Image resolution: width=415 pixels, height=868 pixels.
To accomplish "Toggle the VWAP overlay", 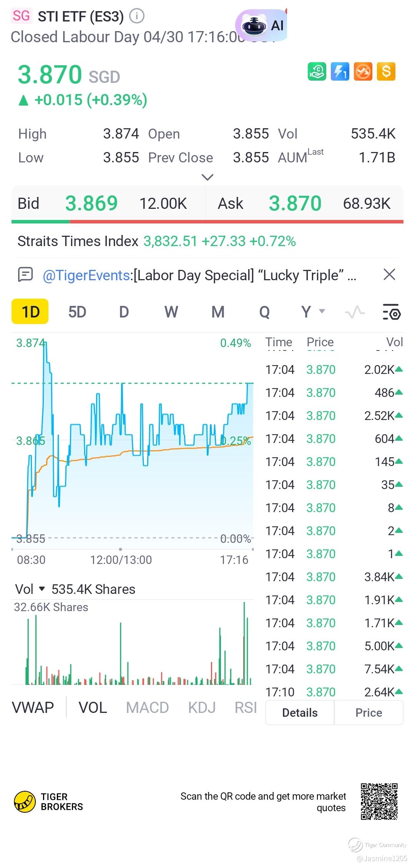I will pos(33,708).
